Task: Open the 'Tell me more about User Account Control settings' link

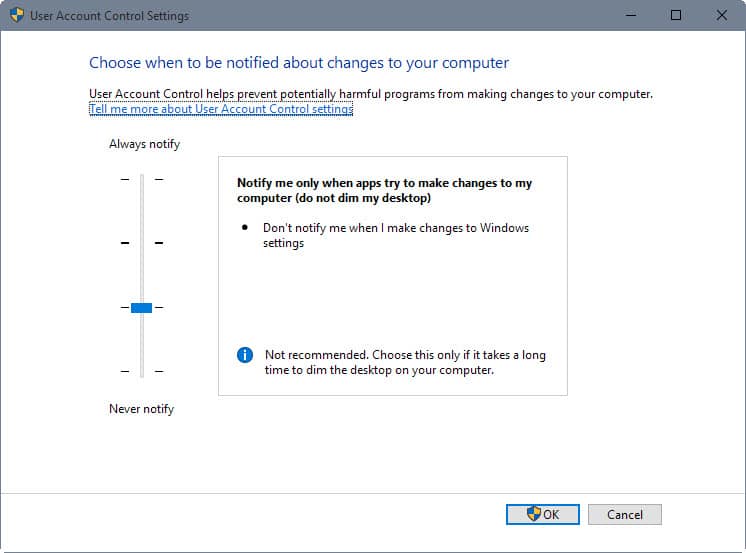Action: pos(221,109)
